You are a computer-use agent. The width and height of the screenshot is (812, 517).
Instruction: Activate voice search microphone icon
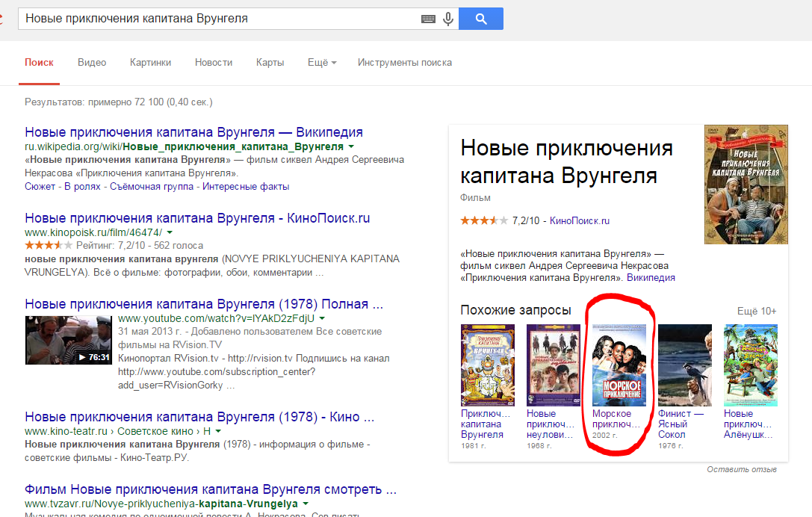pos(448,19)
